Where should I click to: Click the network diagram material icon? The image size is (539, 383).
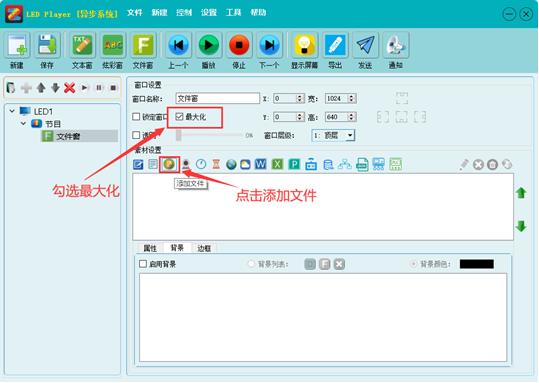345,165
